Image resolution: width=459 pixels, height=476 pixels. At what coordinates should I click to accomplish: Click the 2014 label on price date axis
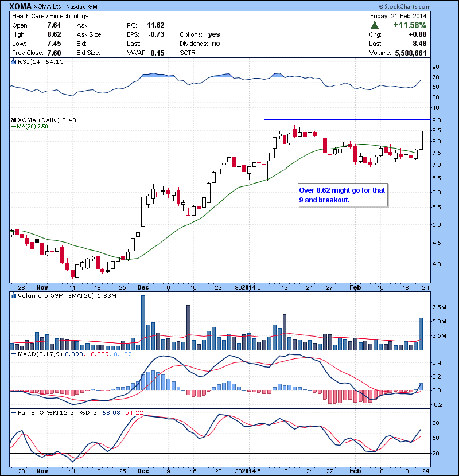pyautogui.click(x=249, y=287)
